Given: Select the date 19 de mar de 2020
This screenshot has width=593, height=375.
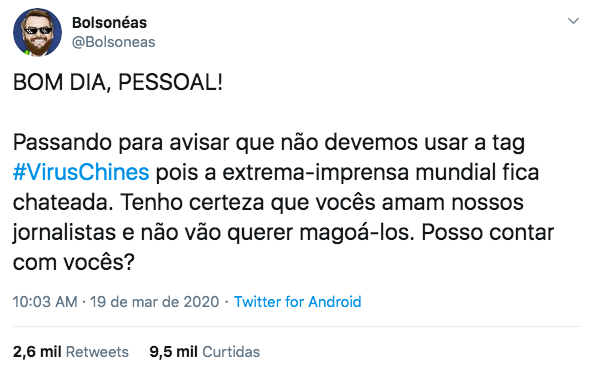Looking at the screenshot, I should [x=154, y=302].
